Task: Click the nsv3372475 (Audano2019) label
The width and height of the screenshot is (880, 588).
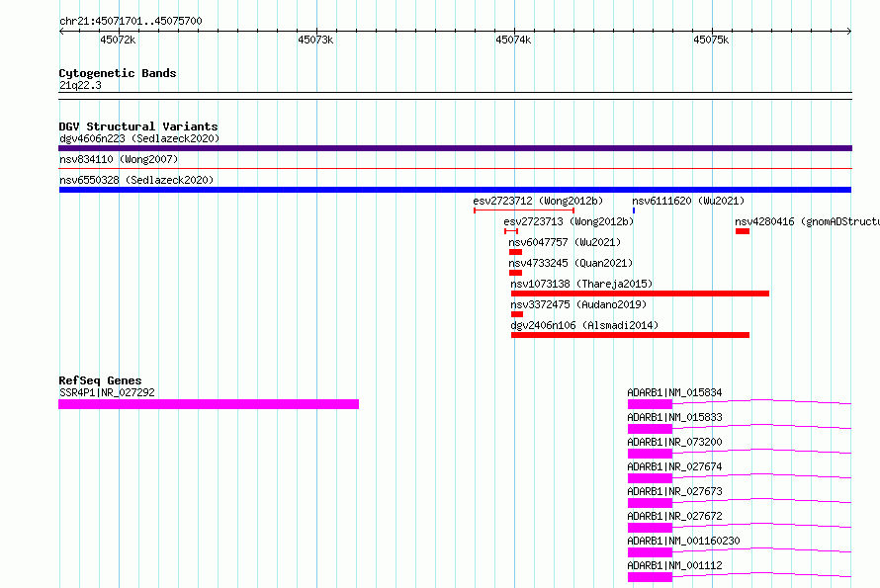Action: pos(578,304)
